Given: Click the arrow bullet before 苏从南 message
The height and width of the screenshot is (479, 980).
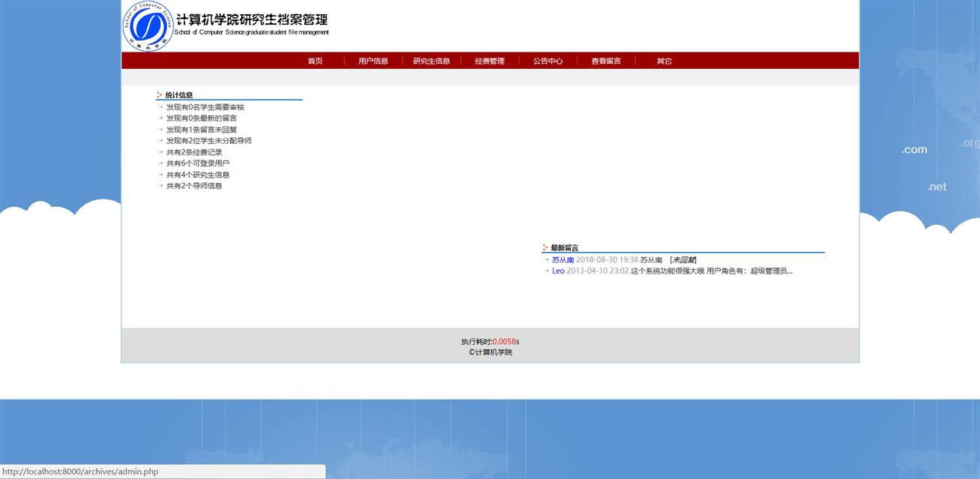Looking at the screenshot, I should click(547, 260).
